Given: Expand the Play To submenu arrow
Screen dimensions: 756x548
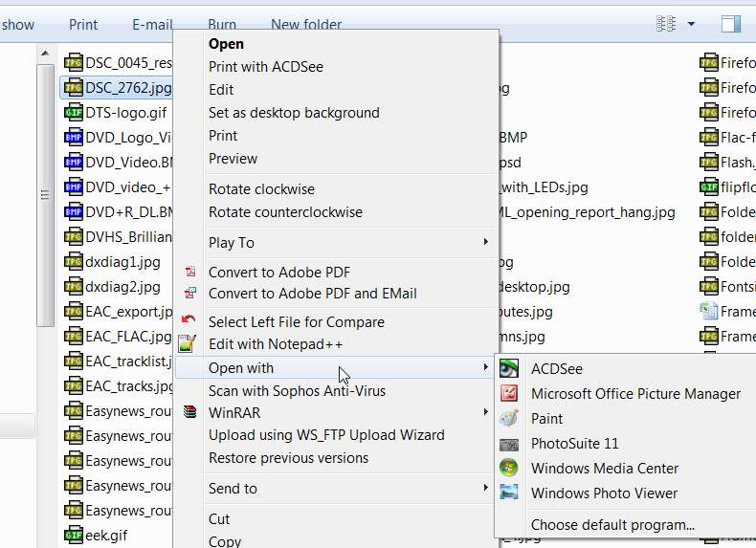Looking at the screenshot, I should (486, 241).
